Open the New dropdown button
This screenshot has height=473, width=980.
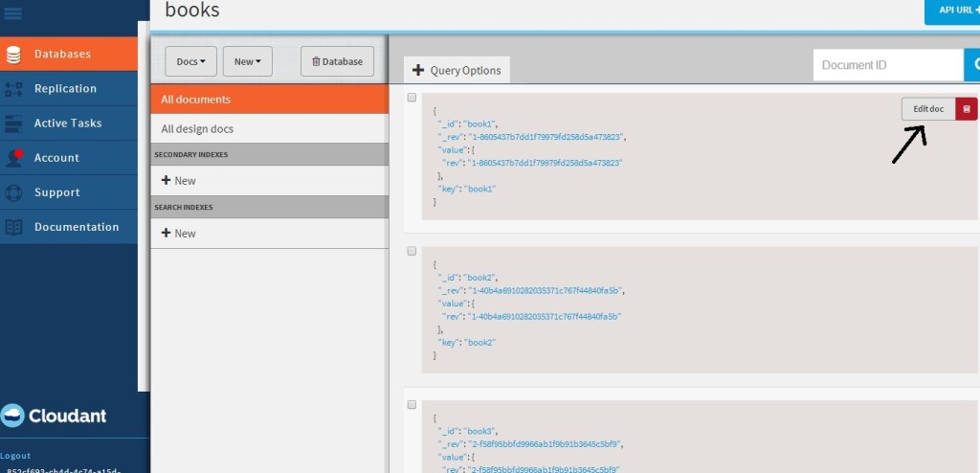(248, 61)
